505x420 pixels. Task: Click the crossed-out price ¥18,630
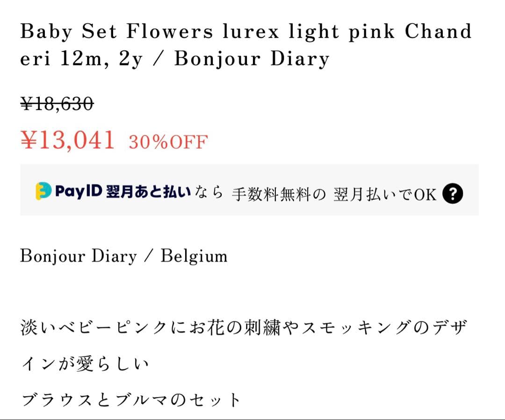tap(57, 103)
